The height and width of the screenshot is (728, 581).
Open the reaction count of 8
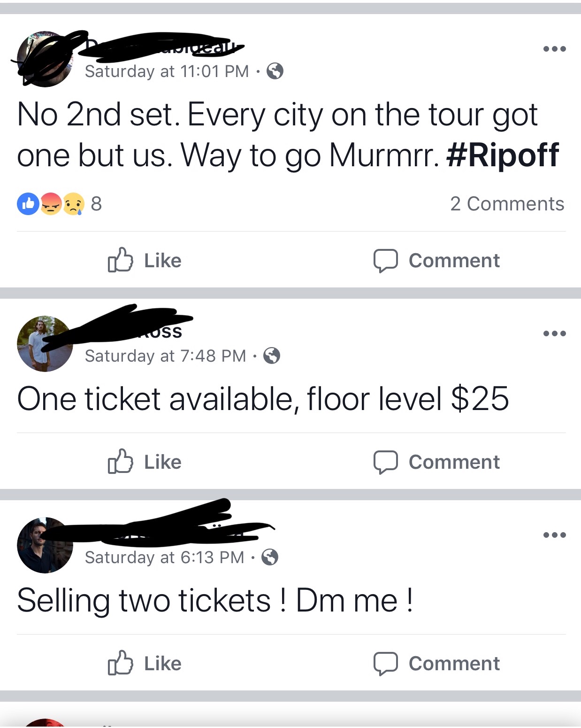(x=96, y=204)
